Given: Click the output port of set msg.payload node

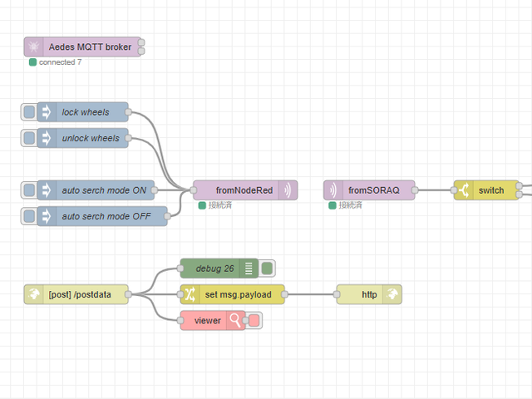Looking at the screenshot, I should pos(284,294).
